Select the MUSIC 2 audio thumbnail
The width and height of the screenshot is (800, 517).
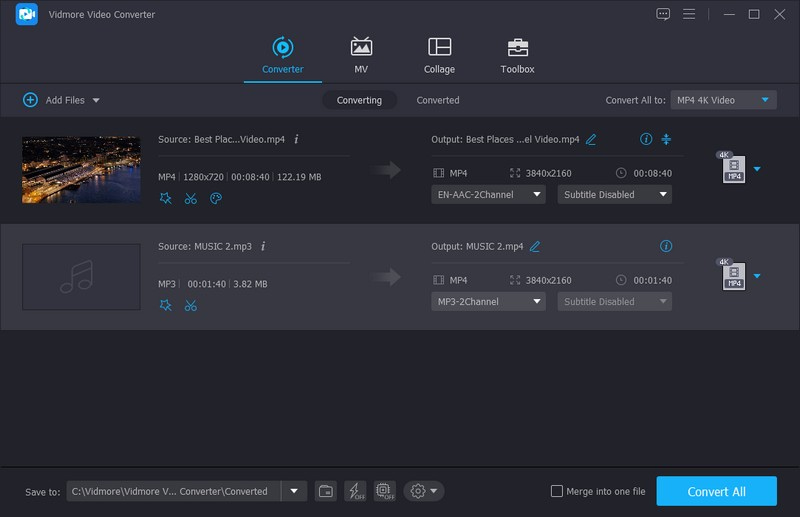(x=81, y=277)
